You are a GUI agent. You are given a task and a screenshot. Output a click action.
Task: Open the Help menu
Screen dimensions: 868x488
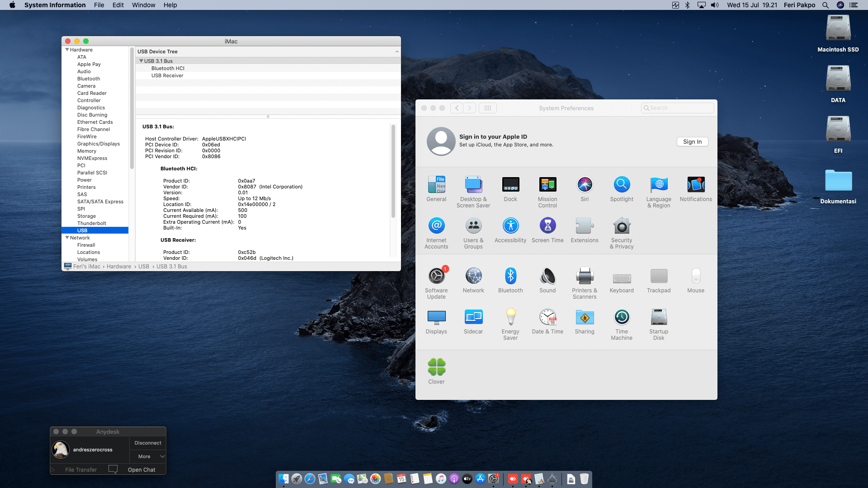pyautogui.click(x=170, y=5)
